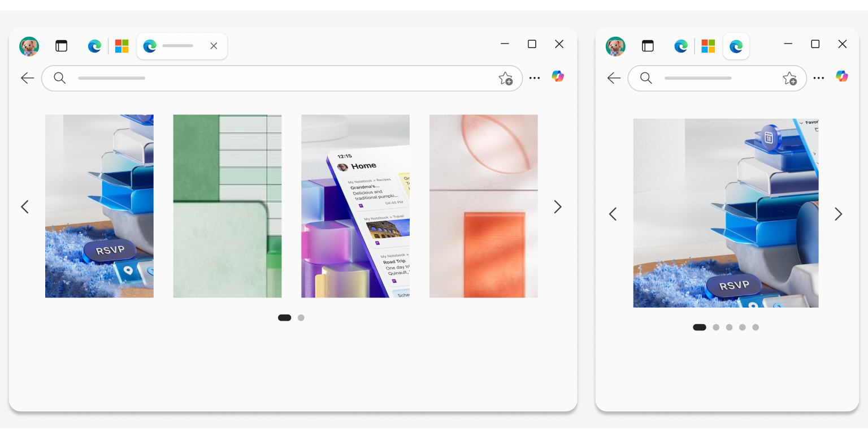Advance carousel to next slides in wider window
The image size is (868, 439).
click(558, 207)
